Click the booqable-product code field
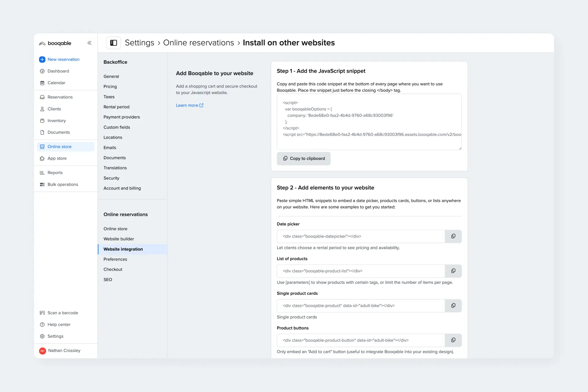The image size is (588, 392). click(x=361, y=306)
